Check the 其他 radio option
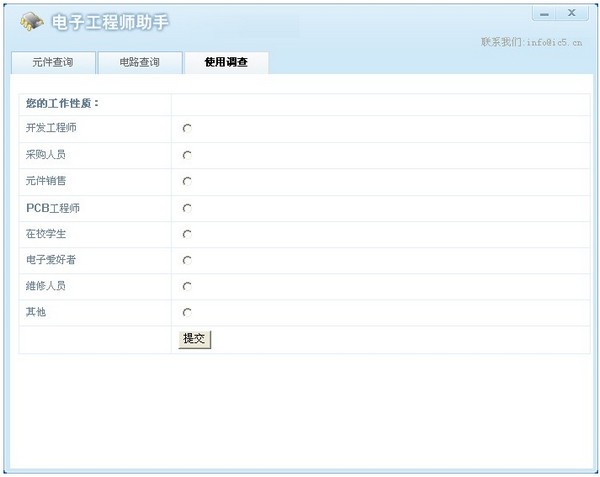Screen dimensions: 600x477 [x=187, y=312]
